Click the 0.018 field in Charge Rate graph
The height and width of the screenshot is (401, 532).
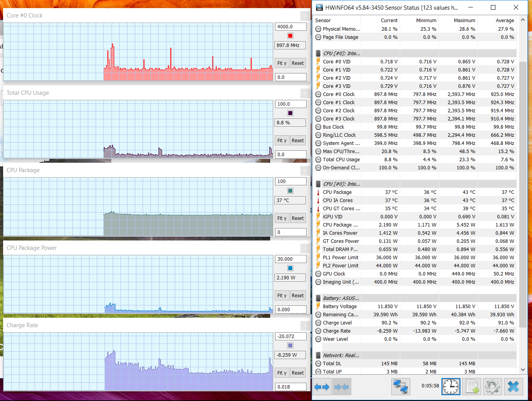pos(291,387)
